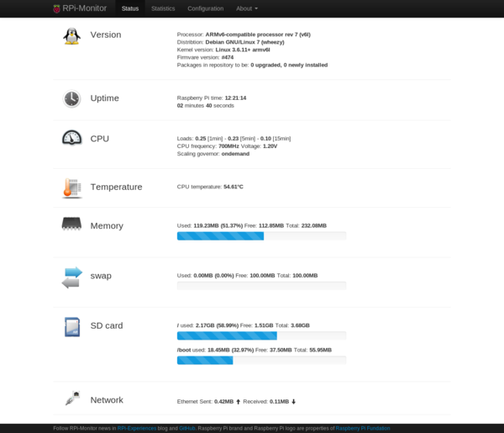Click the swap total '100.00MB' value
The width and height of the screenshot is (504, 433).
point(305,276)
